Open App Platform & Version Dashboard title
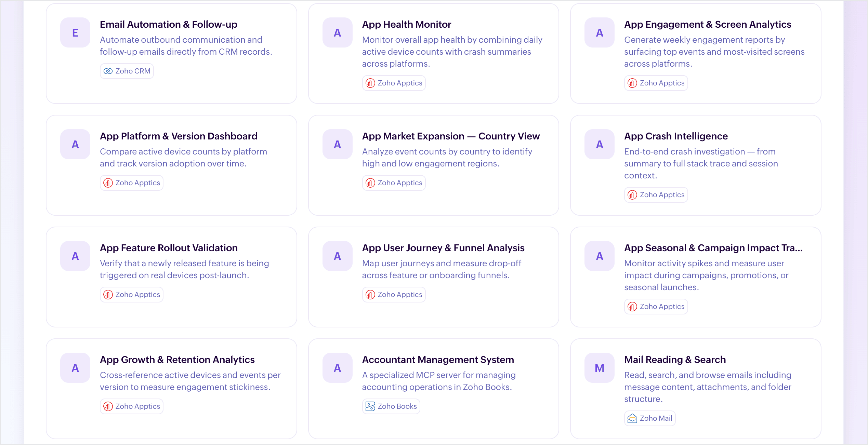The image size is (868, 445). coord(179,136)
